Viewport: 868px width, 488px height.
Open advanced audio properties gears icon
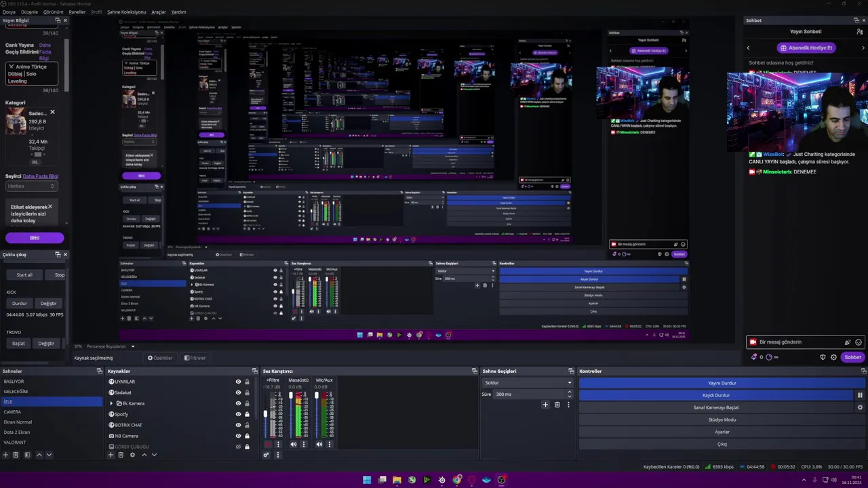267,455
